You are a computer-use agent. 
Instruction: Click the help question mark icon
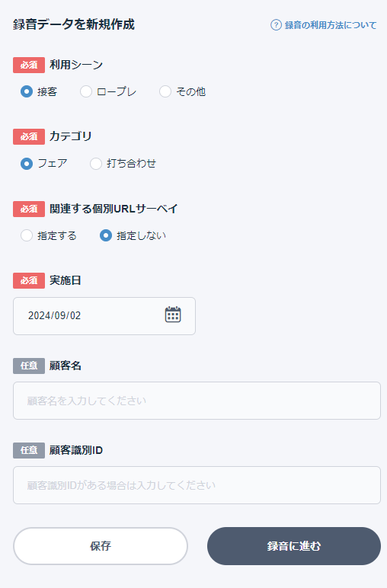(x=276, y=25)
